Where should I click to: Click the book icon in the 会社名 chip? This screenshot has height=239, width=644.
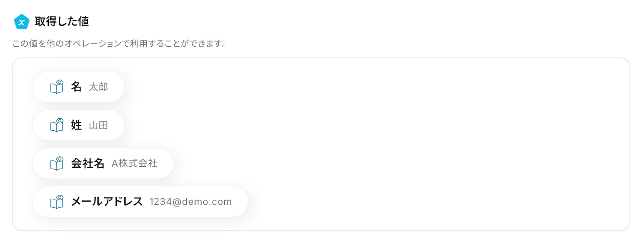click(x=57, y=163)
